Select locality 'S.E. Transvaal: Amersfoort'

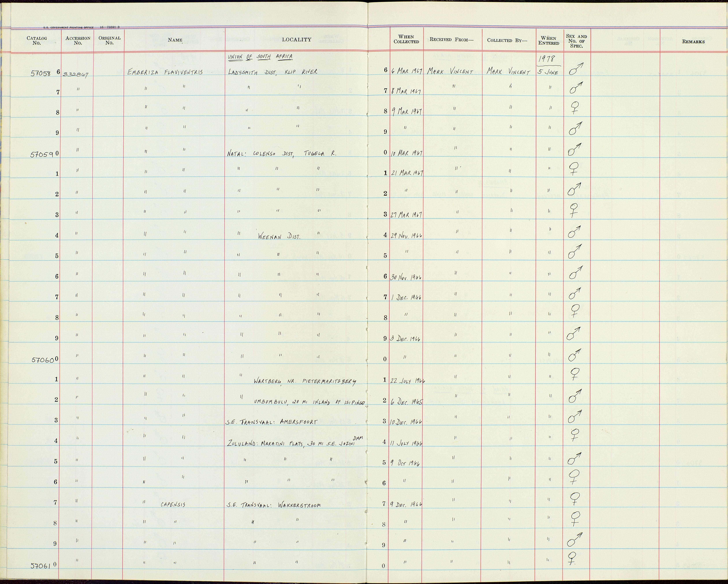click(x=272, y=422)
